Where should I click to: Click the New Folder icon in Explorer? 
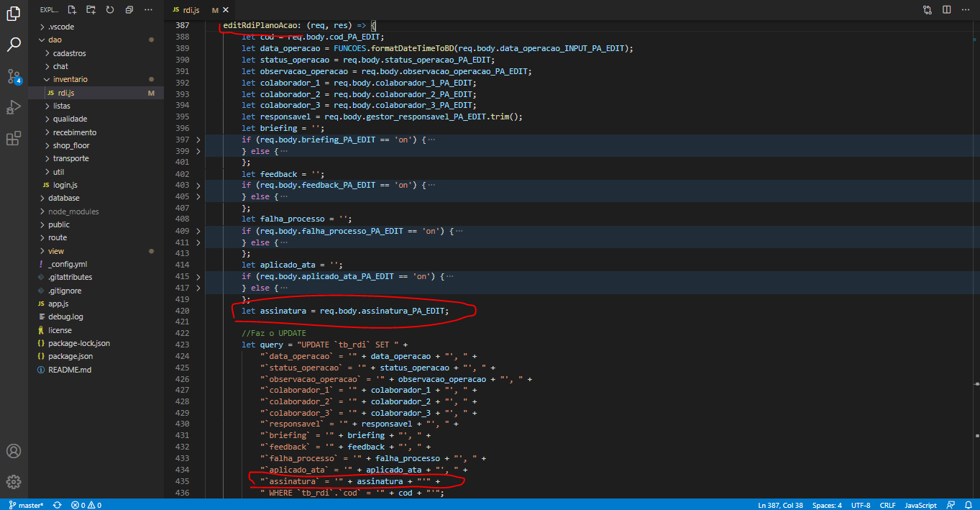pyautogui.click(x=91, y=9)
